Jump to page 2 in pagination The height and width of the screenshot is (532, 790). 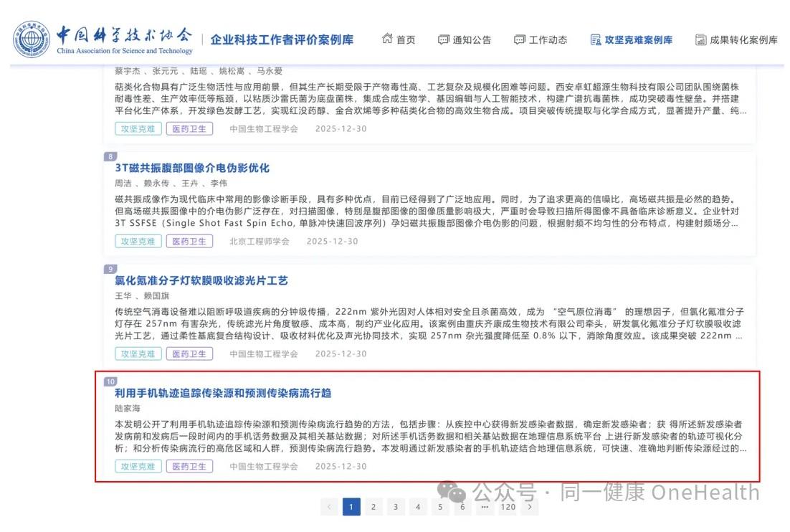(373, 507)
